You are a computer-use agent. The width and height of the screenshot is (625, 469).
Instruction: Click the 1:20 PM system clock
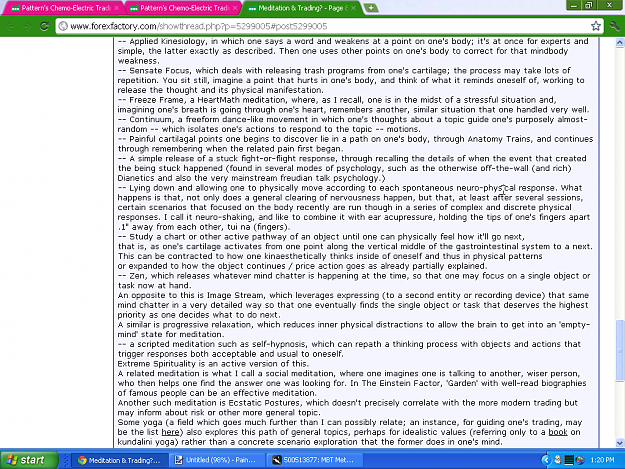point(602,460)
